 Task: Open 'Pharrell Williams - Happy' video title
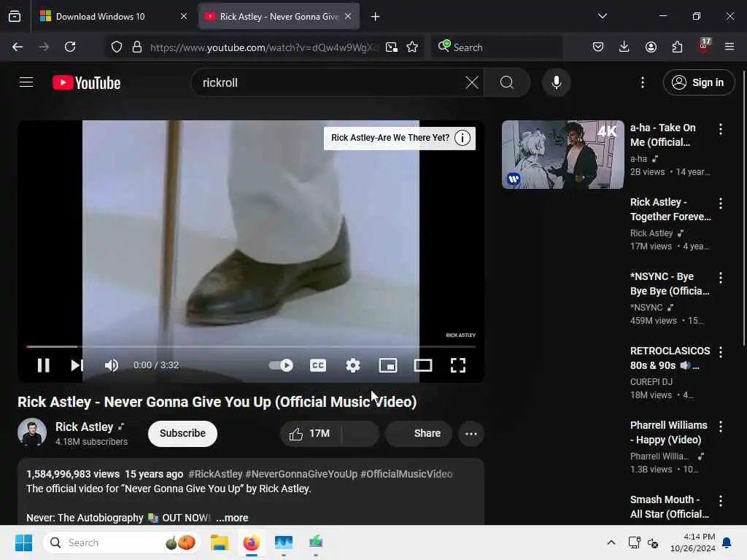pos(668,432)
